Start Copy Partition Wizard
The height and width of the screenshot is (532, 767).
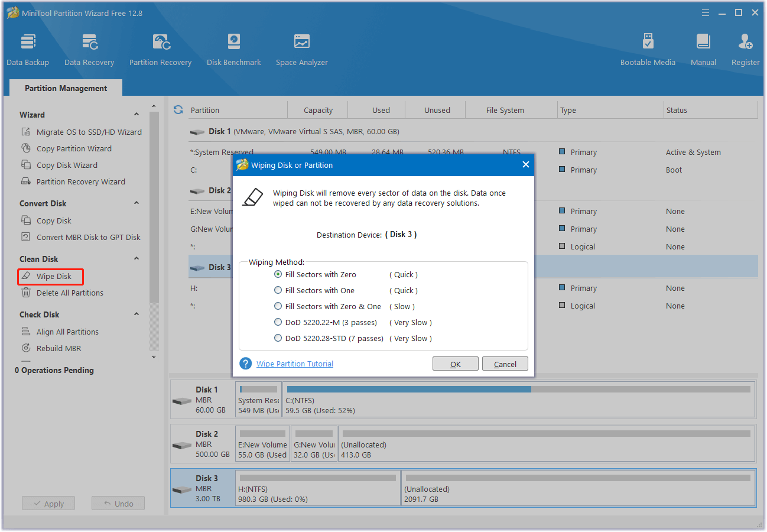(66, 148)
